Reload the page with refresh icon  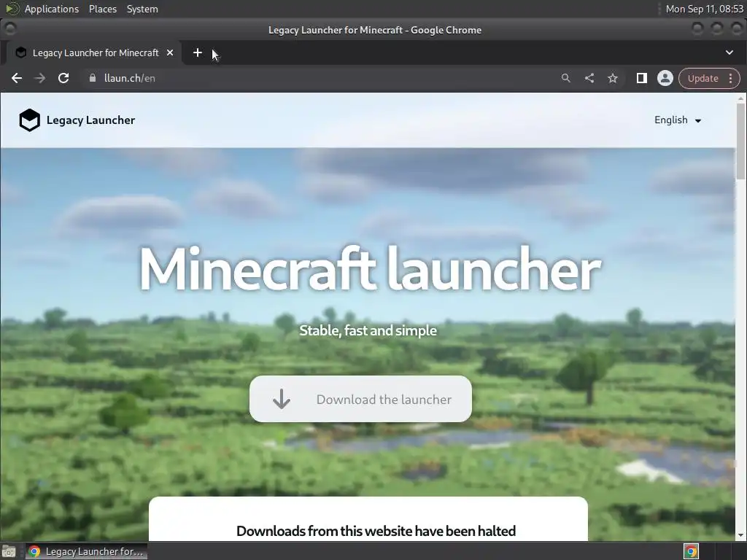63,78
